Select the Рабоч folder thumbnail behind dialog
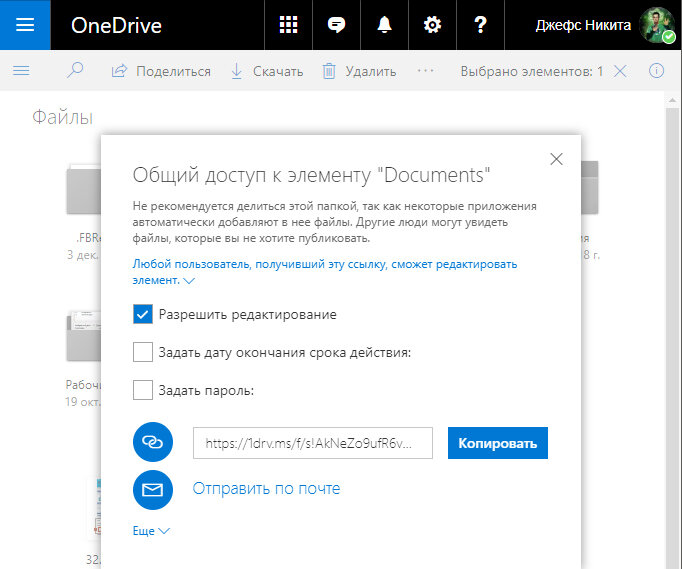Screen dimensions: 682x569 pyautogui.click(x=84, y=336)
